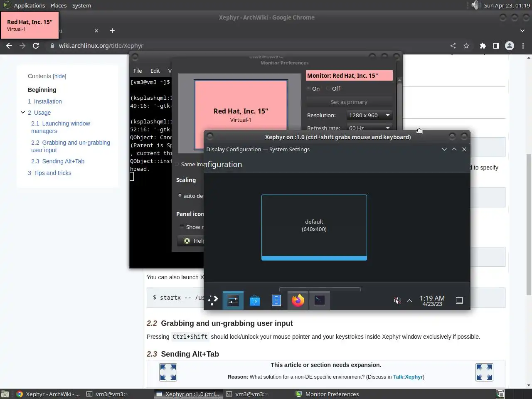Open the KDE application launcher in Xephyr
532x399 pixels.
tap(213, 300)
